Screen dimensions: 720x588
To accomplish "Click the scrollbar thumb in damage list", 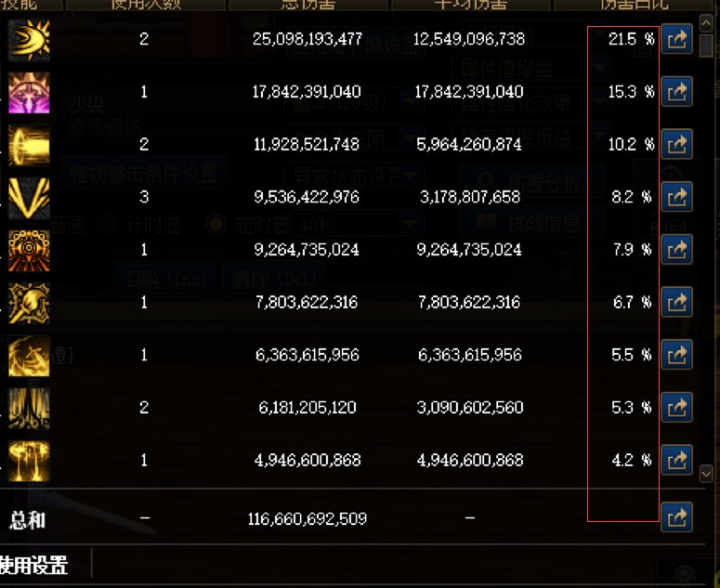I will 706,45.
